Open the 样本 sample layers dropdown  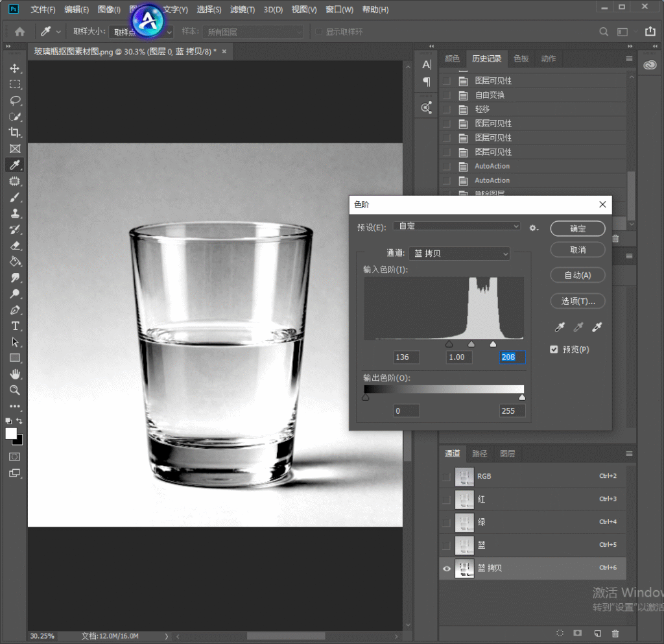(x=253, y=32)
